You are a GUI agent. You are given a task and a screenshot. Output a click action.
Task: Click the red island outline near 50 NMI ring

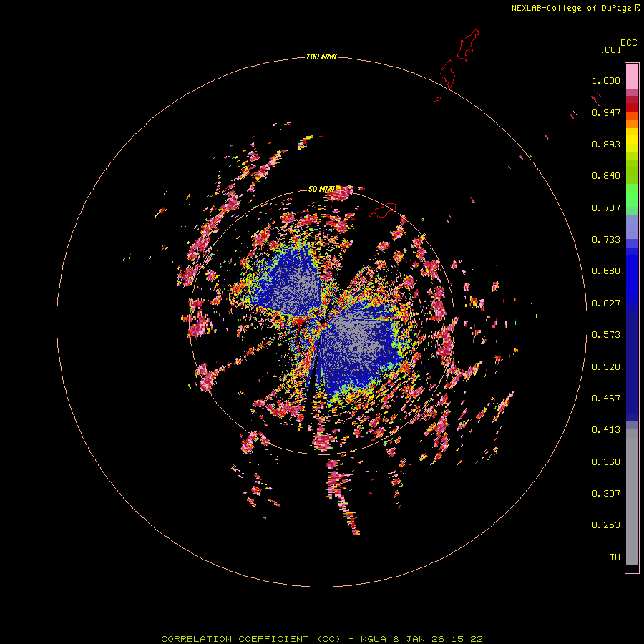point(383,210)
